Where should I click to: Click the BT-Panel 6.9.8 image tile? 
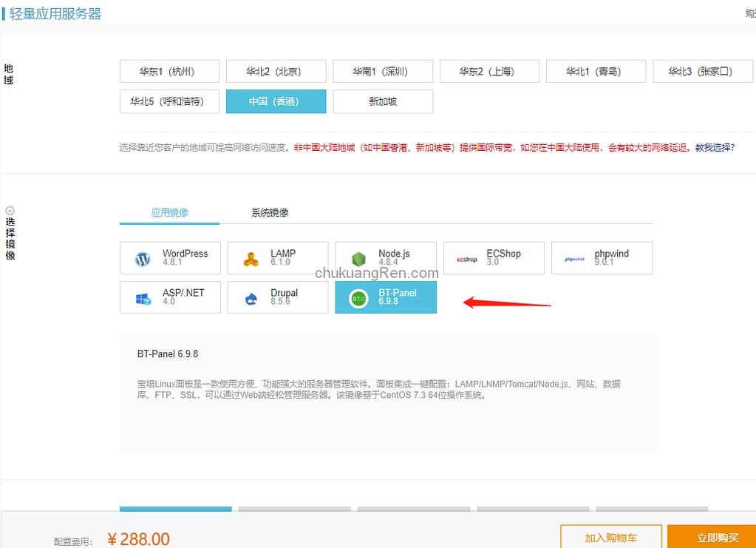coord(386,297)
